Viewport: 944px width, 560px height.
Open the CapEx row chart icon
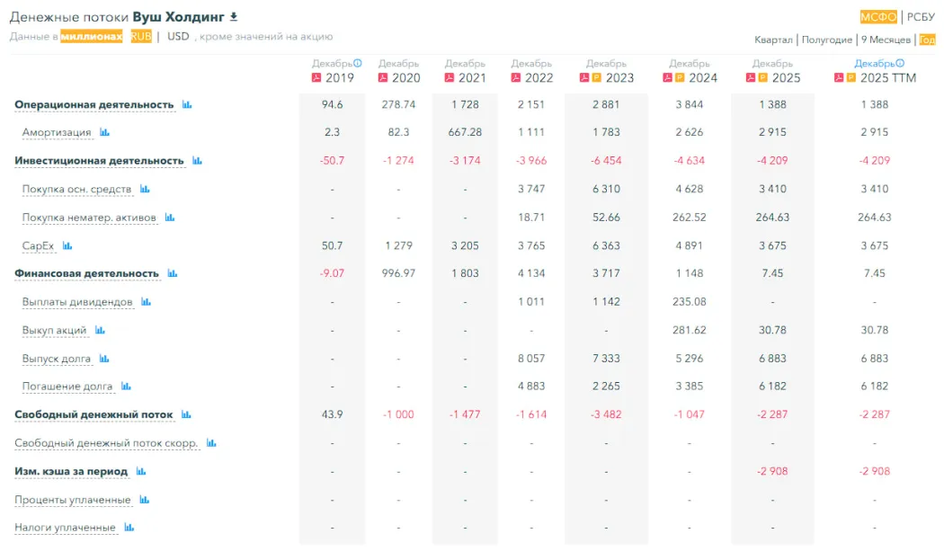(x=67, y=245)
